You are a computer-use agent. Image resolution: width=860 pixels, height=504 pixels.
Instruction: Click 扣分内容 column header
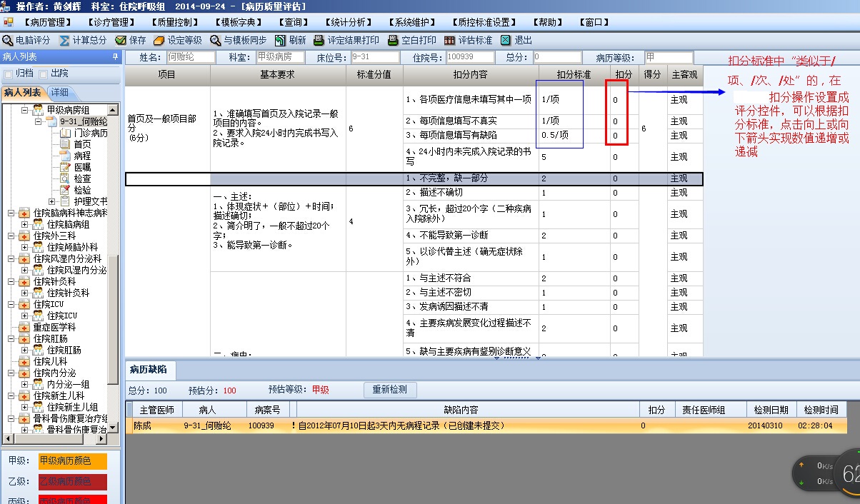471,74
